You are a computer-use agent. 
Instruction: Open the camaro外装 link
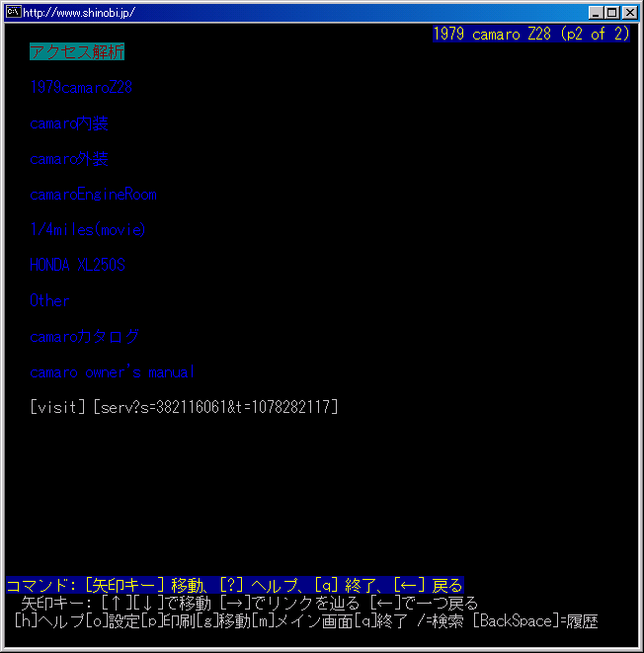click(69, 159)
